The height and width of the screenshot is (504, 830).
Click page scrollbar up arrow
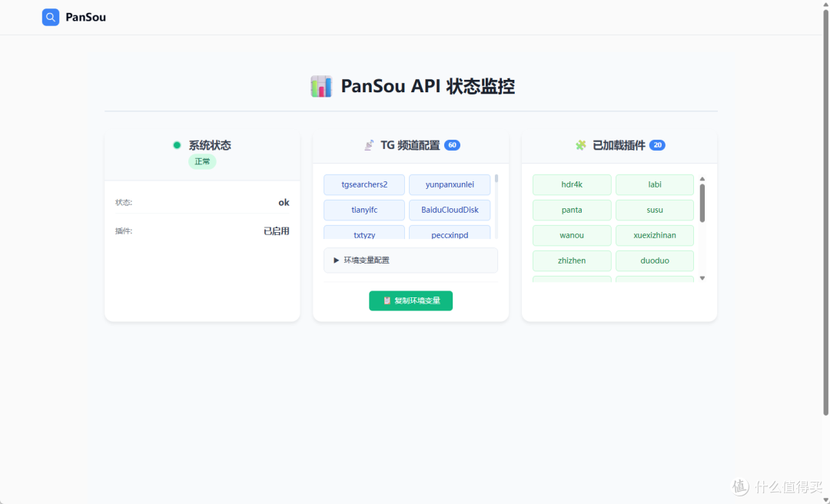tap(825, 3)
